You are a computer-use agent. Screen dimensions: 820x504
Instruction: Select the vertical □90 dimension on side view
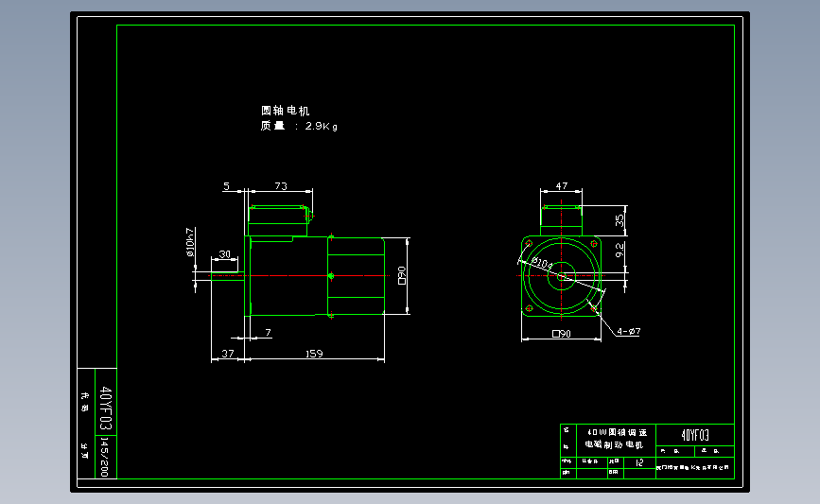pyautogui.click(x=402, y=275)
